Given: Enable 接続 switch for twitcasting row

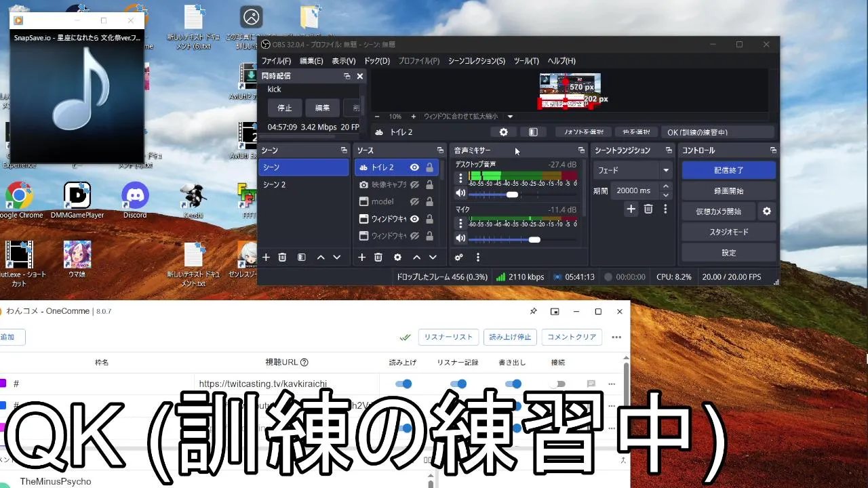Looking at the screenshot, I should coord(558,384).
